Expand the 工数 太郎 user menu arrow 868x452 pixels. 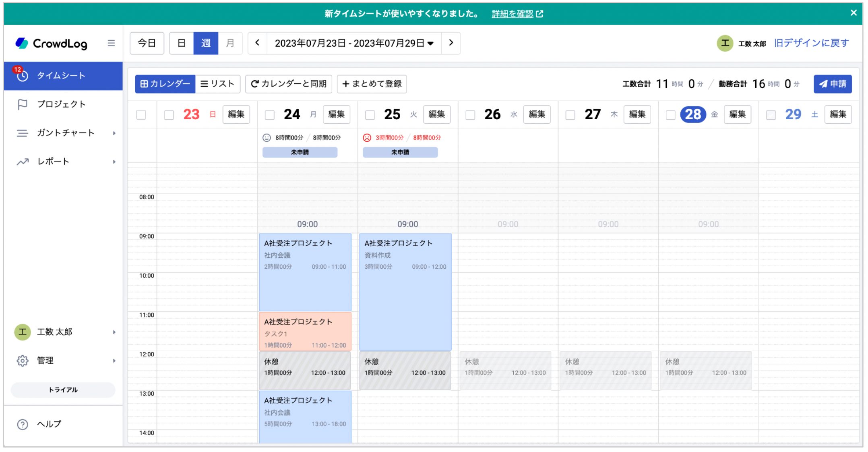(x=114, y=332)
